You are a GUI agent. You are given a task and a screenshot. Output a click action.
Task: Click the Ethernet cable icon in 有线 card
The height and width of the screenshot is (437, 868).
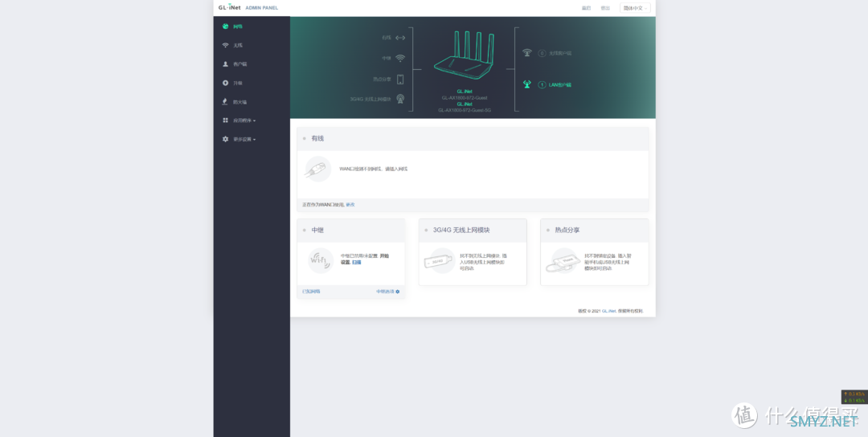click(x=318, y=169)
